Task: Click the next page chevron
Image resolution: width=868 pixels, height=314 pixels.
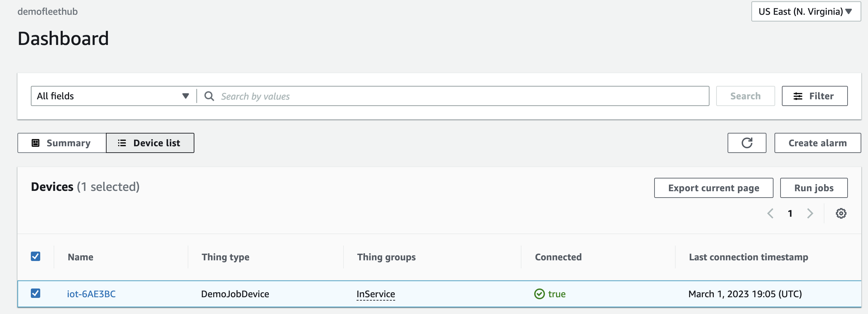Action: pyautogui.click(x=810, y=213)
